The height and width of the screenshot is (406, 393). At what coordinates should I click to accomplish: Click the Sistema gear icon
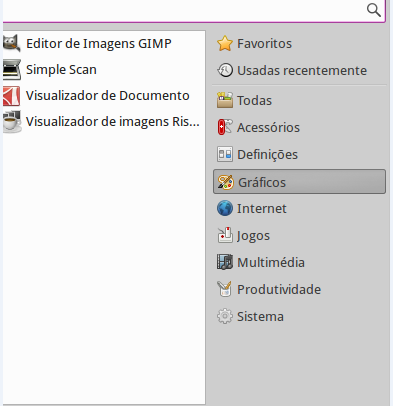point(225,316)
